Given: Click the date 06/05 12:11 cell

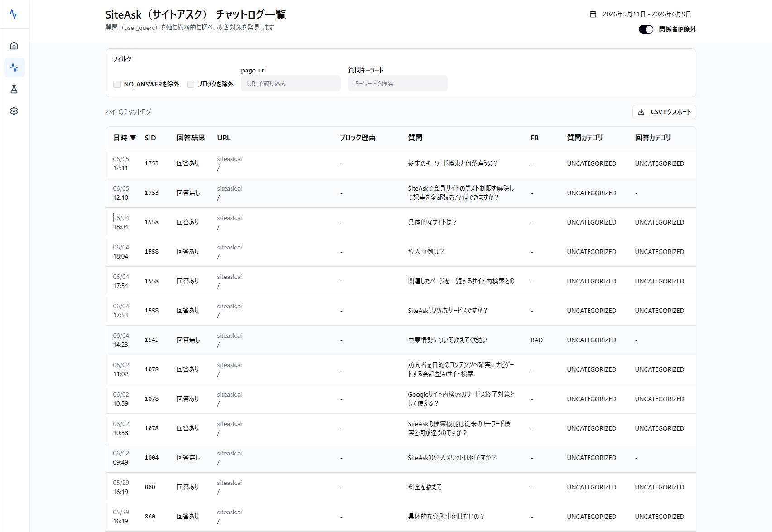Looking at the screenshot, I should [x=121, y=163].
